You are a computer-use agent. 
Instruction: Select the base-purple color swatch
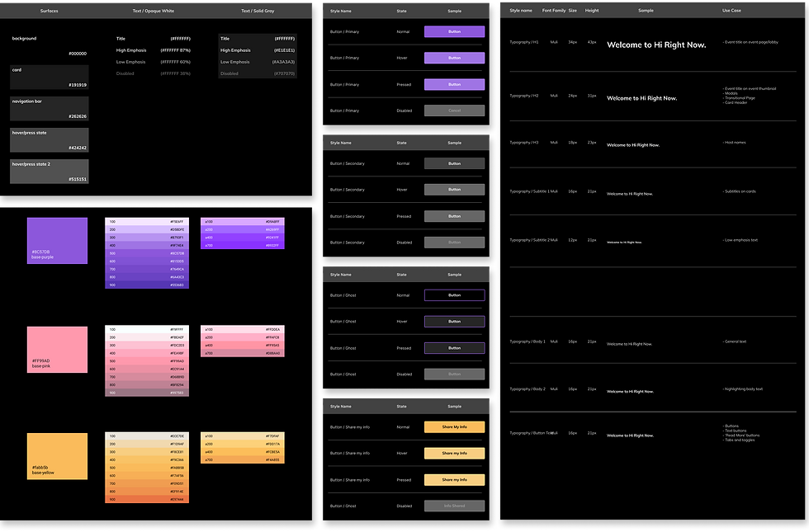57,241
